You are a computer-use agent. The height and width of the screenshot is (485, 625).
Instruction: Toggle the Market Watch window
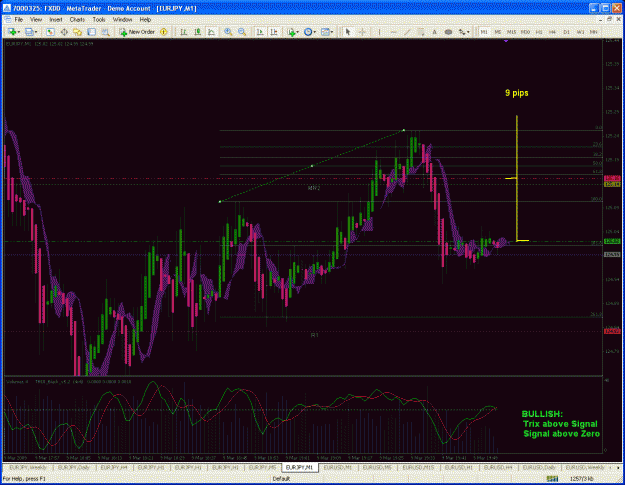tap(50, 32)
